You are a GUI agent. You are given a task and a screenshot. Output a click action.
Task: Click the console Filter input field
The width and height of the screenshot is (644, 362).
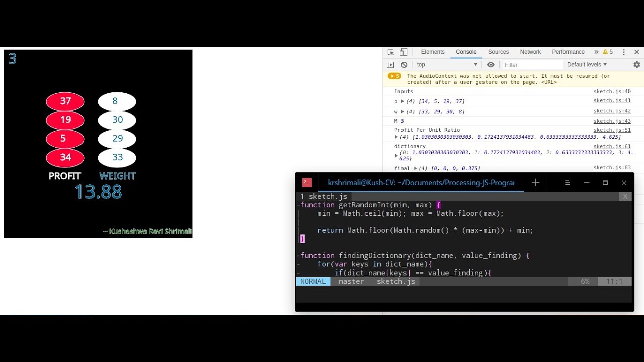point(532,65)
